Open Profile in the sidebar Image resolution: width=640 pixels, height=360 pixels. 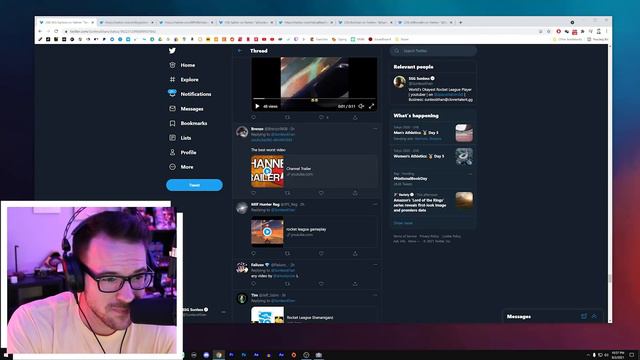pos(183,152)
